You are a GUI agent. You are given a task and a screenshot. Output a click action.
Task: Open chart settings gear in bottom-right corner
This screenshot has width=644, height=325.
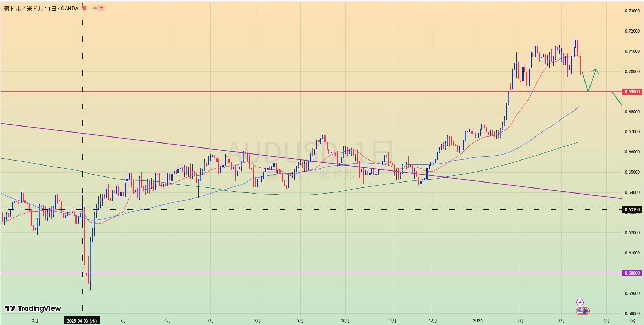coord(633,321)
